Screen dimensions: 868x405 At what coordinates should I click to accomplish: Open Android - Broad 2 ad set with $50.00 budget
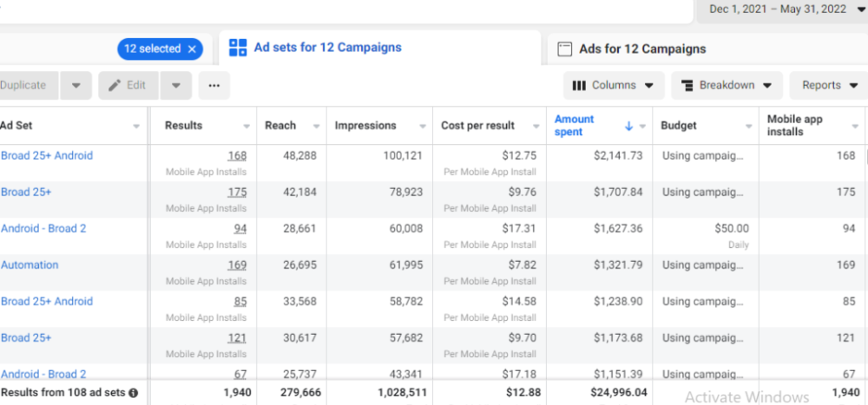pyautogui.click(x=43, y=228)
